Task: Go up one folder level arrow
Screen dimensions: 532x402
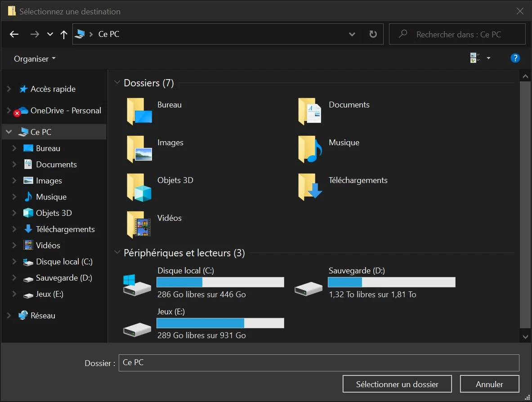Action: pos(63,34)
